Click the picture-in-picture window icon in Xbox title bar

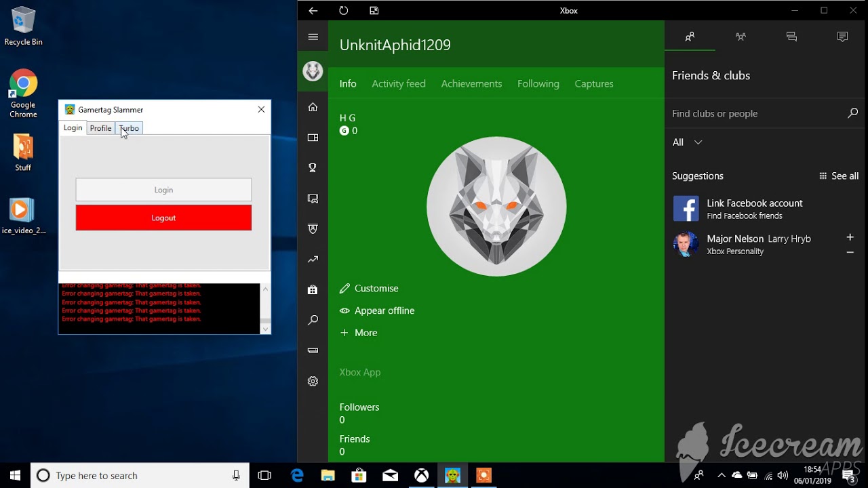tap(374, 11)
